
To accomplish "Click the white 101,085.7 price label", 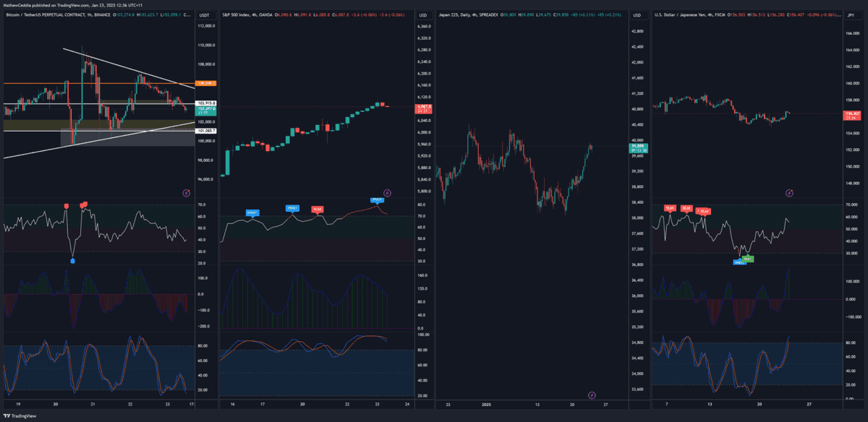I will pos(207,131).
